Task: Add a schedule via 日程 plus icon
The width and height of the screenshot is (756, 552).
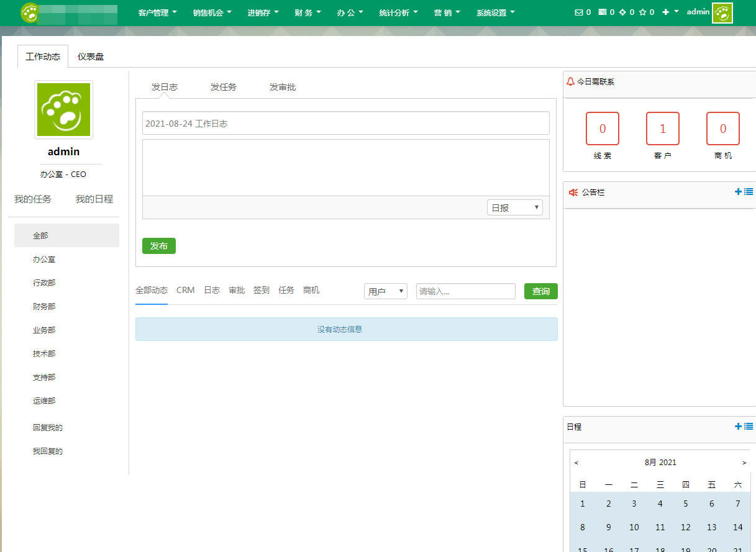Action: 739,427
